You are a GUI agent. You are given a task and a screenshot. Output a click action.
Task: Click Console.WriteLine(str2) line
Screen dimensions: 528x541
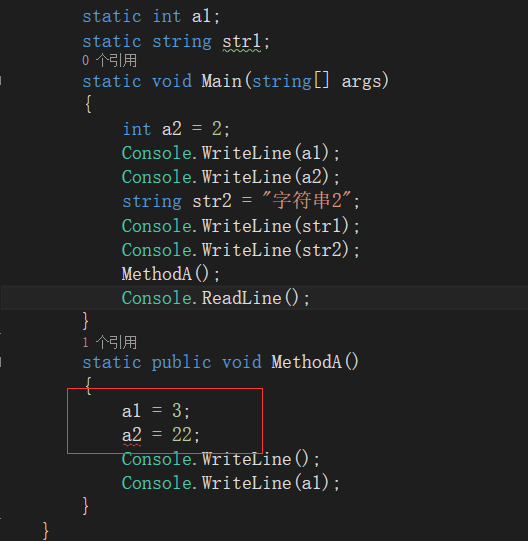241,250
